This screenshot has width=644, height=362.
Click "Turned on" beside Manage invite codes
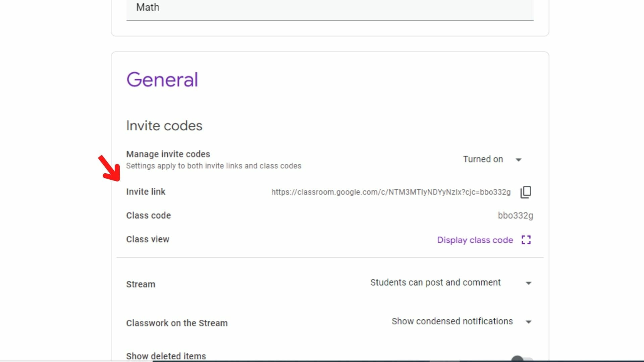click(483, 159)
